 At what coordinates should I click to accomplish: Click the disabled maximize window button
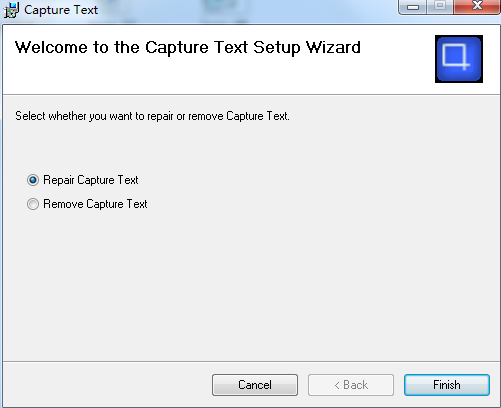440,7
